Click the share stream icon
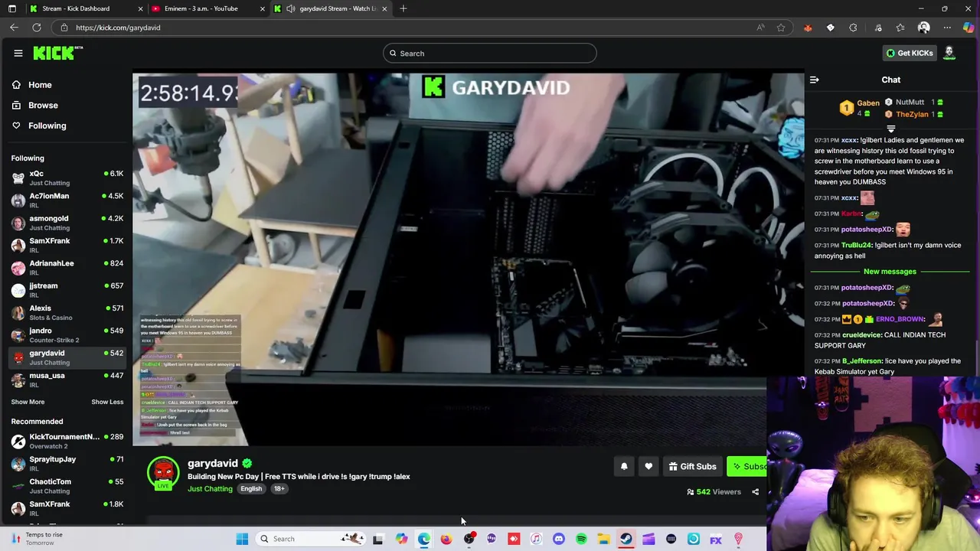Screen dimensions: 980x551 [755, 492]
